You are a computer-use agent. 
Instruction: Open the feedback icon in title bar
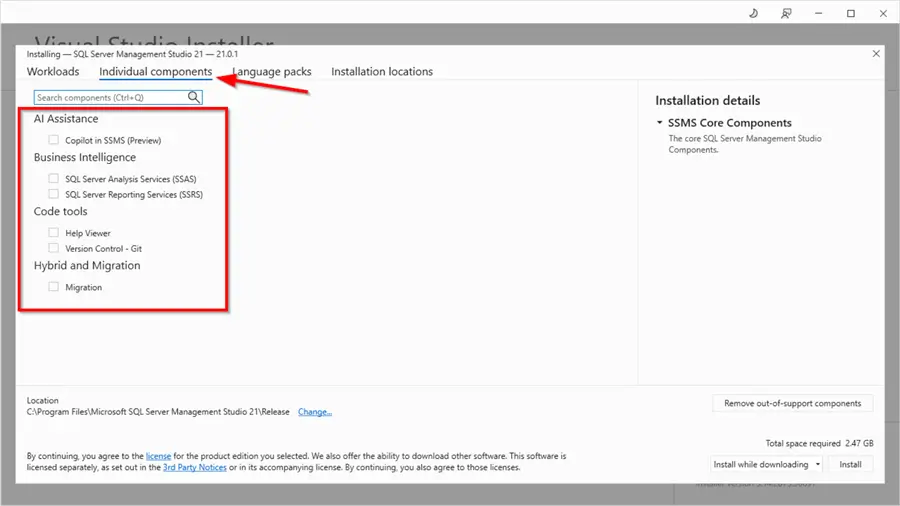click(786, 13)
